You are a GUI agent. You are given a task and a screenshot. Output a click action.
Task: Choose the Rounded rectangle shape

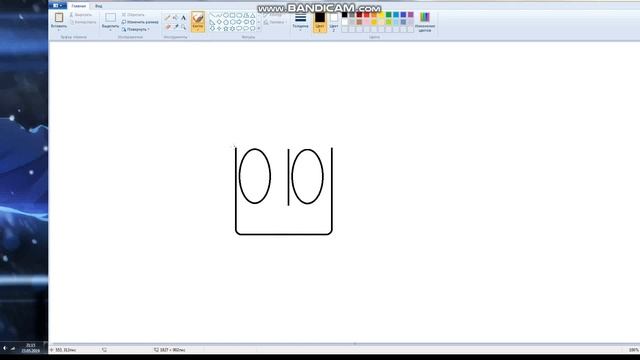pos(239,15)
